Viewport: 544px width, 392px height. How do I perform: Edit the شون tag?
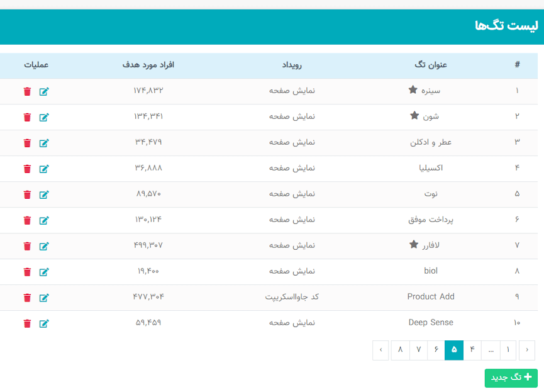(44, 118)
